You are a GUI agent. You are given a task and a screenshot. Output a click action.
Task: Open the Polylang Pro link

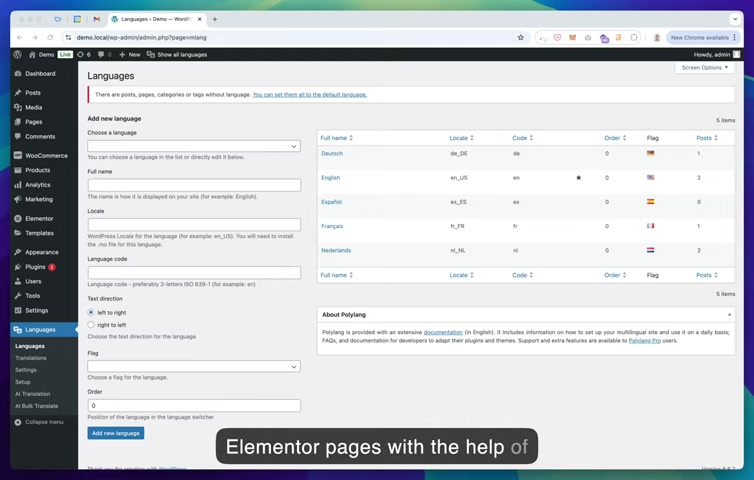(644, 341)
